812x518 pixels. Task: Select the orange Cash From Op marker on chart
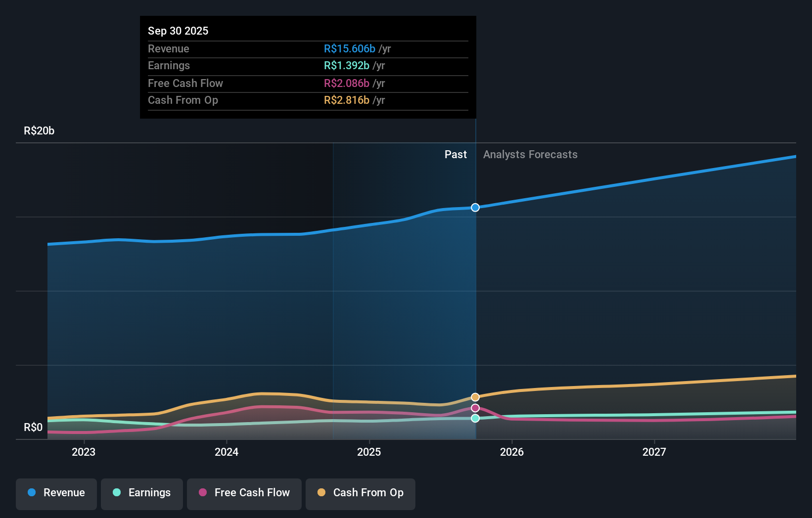coord(475,396)
